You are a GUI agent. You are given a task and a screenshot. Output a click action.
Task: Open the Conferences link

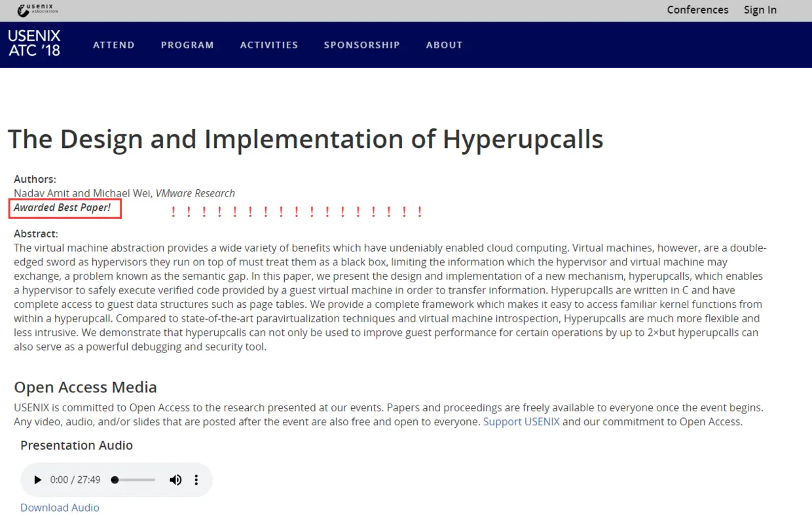point(697,10)
